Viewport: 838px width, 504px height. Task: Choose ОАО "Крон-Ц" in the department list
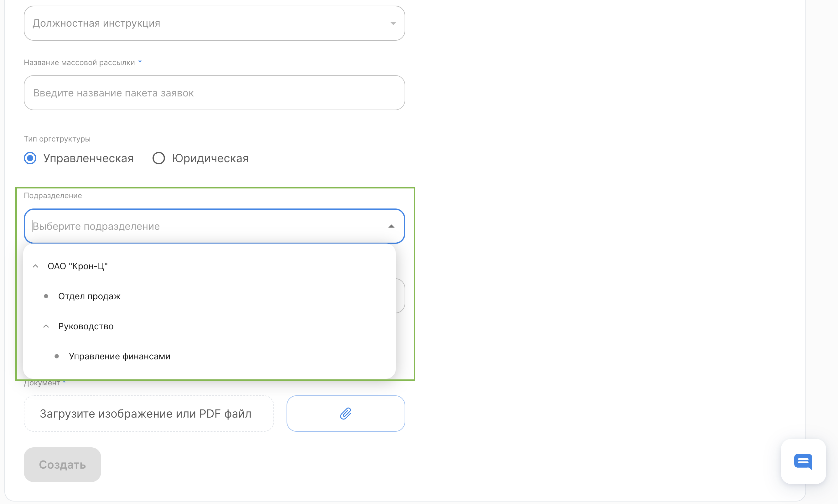click(77, 266)
